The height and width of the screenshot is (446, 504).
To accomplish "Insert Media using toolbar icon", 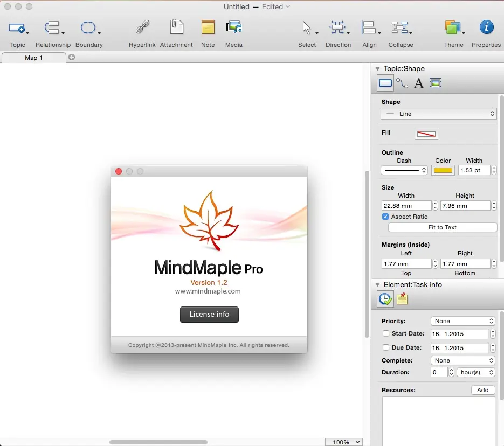I will pos(234,27).
